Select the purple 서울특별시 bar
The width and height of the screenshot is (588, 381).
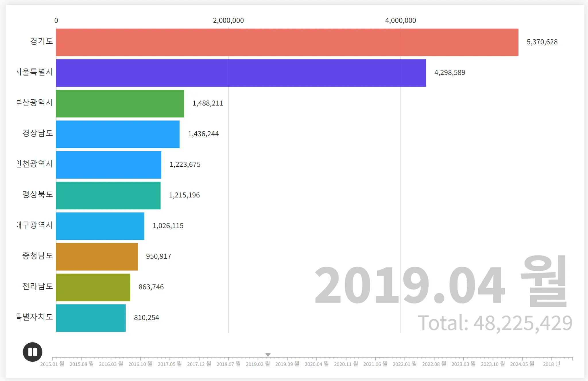pyautogui.click(x=241, y=73)
